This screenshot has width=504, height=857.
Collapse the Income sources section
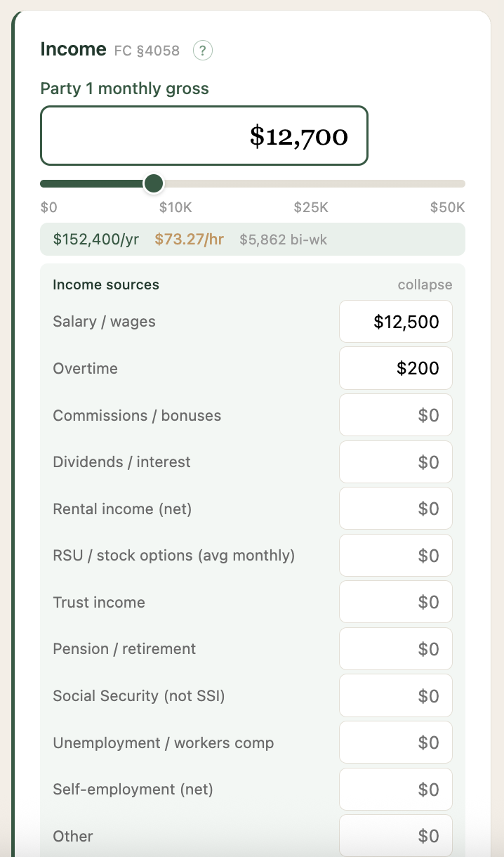[x=424, y=284]
